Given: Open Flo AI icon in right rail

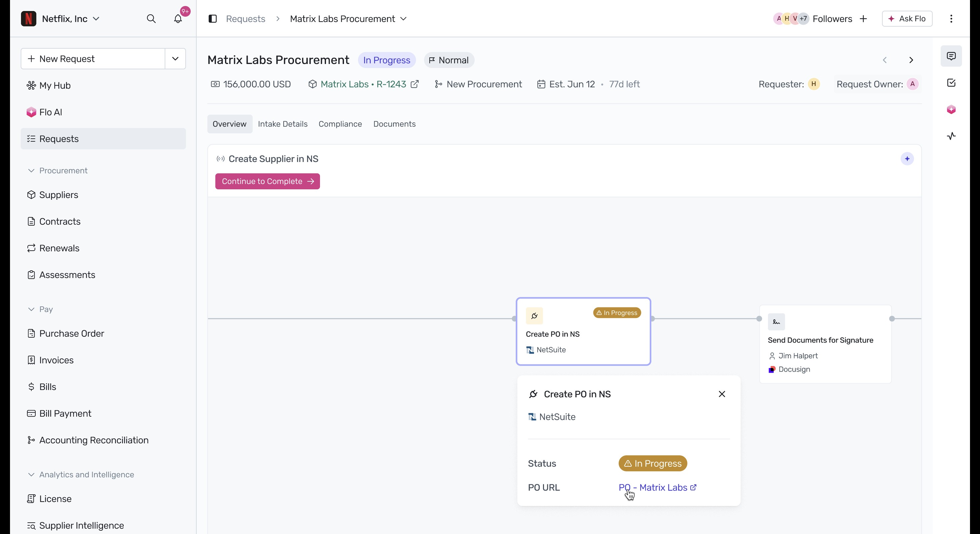Looking at the screenshot, I should (951, 110).
